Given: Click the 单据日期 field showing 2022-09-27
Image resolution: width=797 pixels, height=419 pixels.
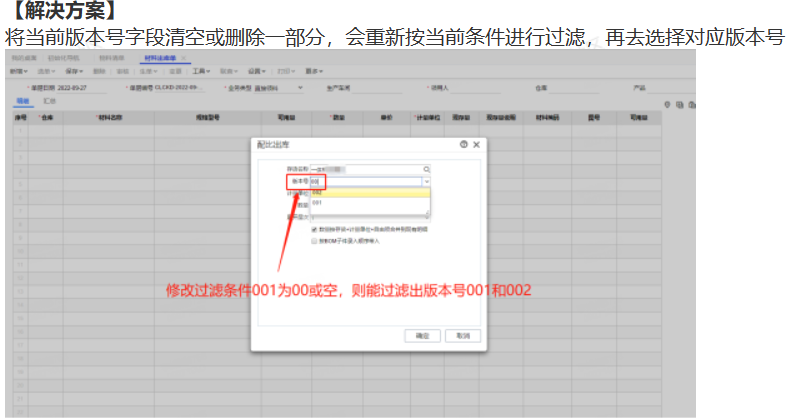Looking at the screenshot, I should click(x=81, y=88).
